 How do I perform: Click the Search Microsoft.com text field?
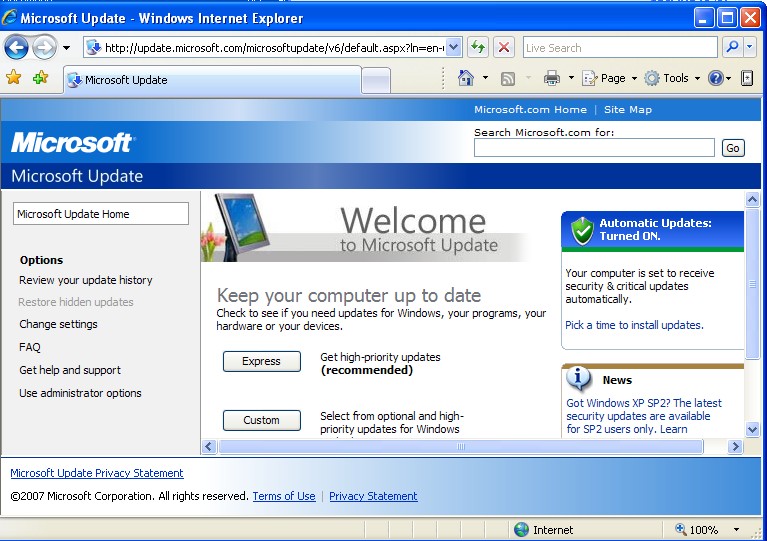pos(594,148)
